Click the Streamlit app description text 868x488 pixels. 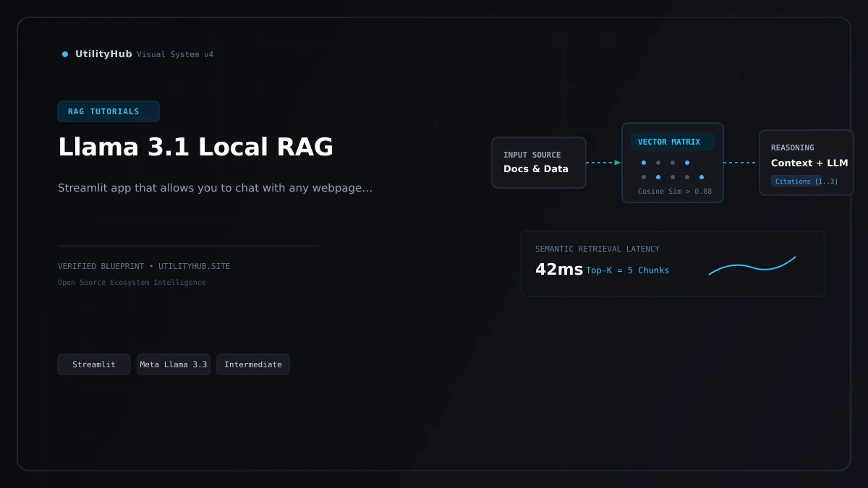(x=215, y=188)
